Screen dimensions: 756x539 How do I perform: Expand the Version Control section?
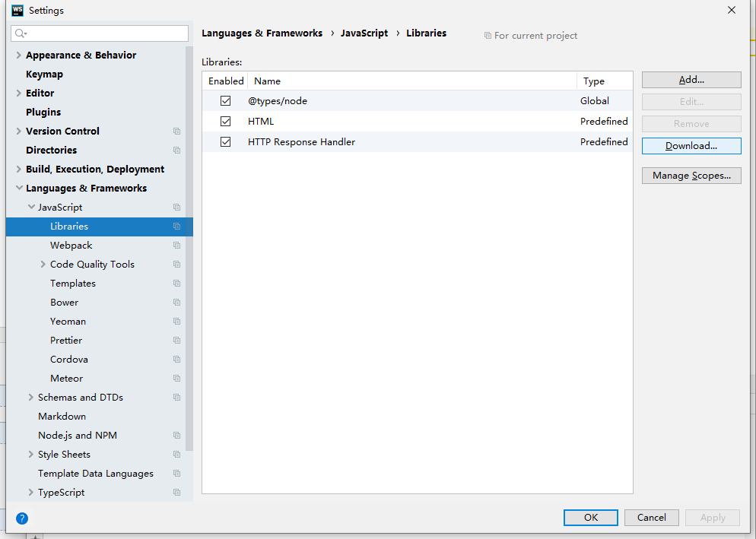point(19,131)
